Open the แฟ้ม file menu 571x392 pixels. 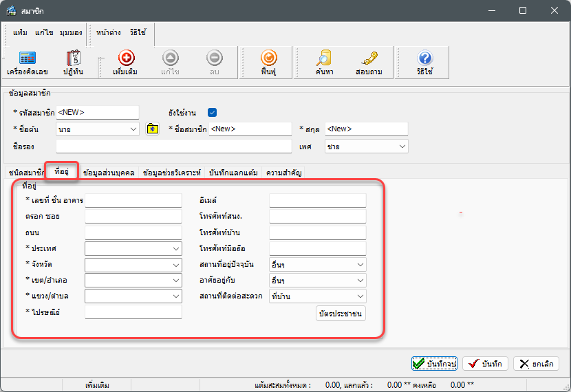(x=20, y=33)
